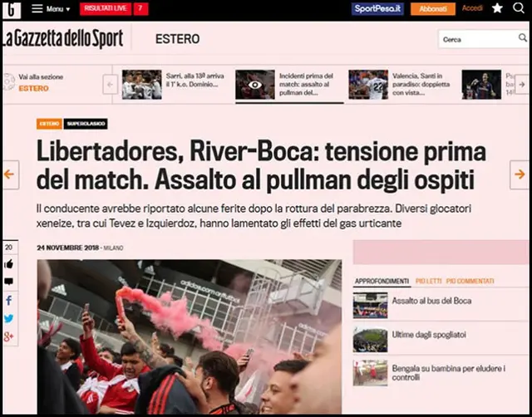532x417 pixels.
Task: Share the article on Facebook
Action: pos(9,301)
